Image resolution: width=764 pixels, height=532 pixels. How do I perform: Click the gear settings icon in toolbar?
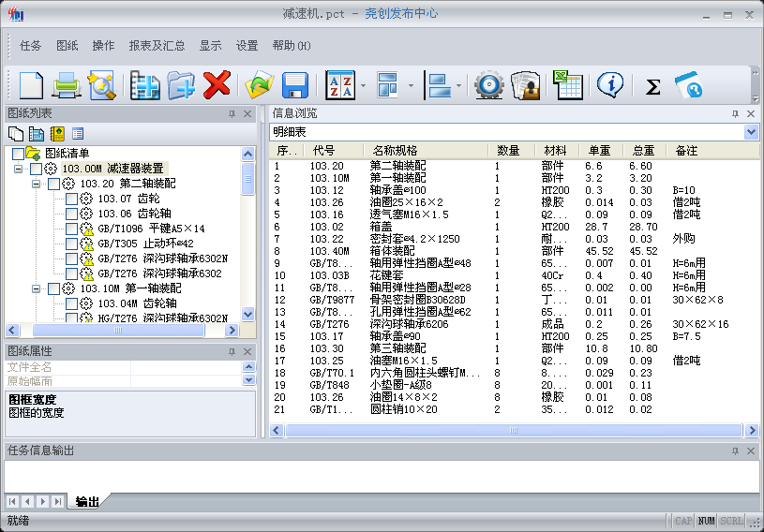pos(488,85)
